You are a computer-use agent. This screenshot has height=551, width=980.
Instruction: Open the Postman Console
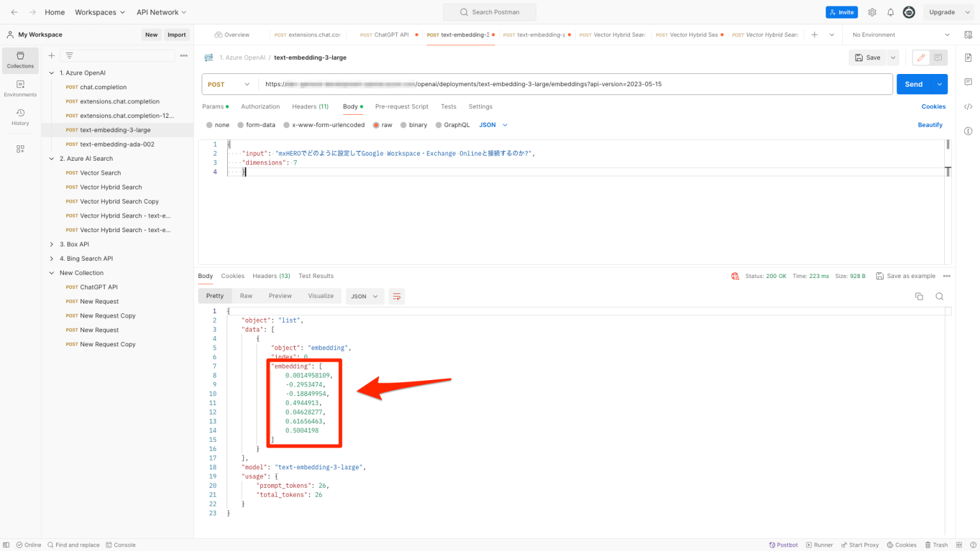[x=121, y=545]
